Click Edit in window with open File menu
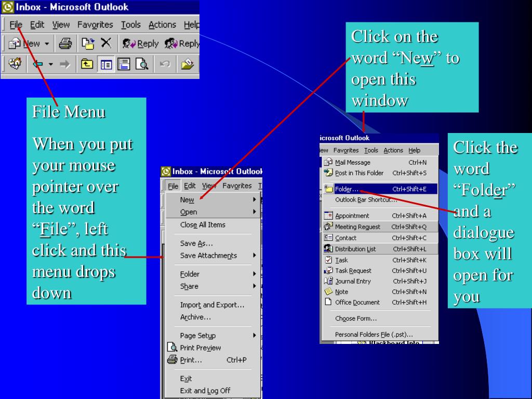The height and width of the screenshot is (399, 532). (x=190, y=185)
